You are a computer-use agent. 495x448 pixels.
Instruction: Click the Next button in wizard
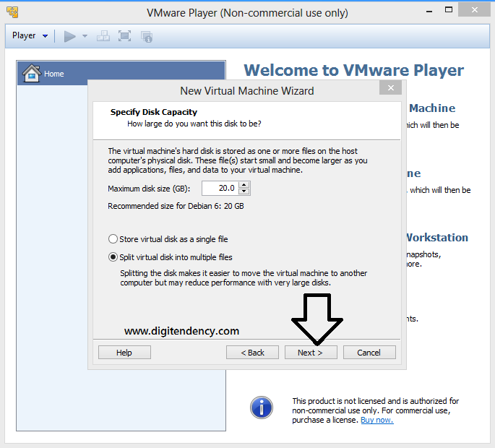[311, 353]
